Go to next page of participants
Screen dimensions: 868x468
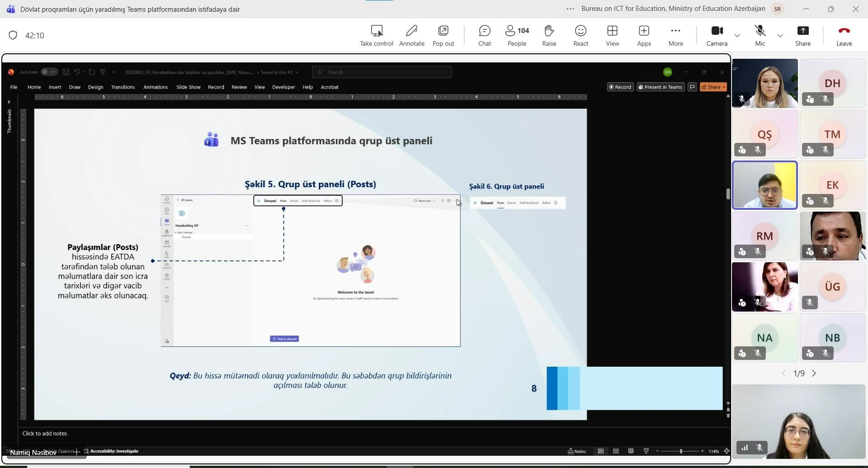pyautogui.click(x=814, y=373)
